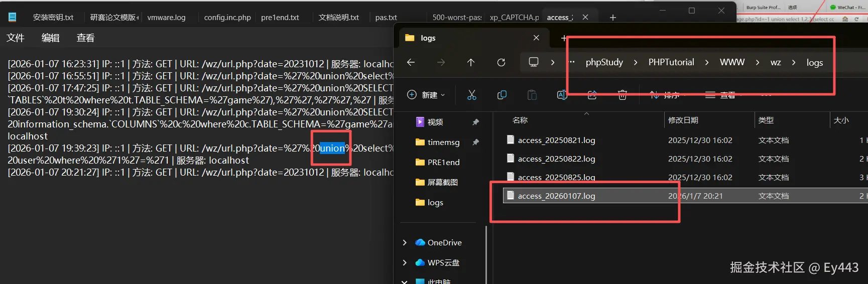Click the home icon in the browser window
This screenshot has width=868, height=284.
tap(845, 19)
